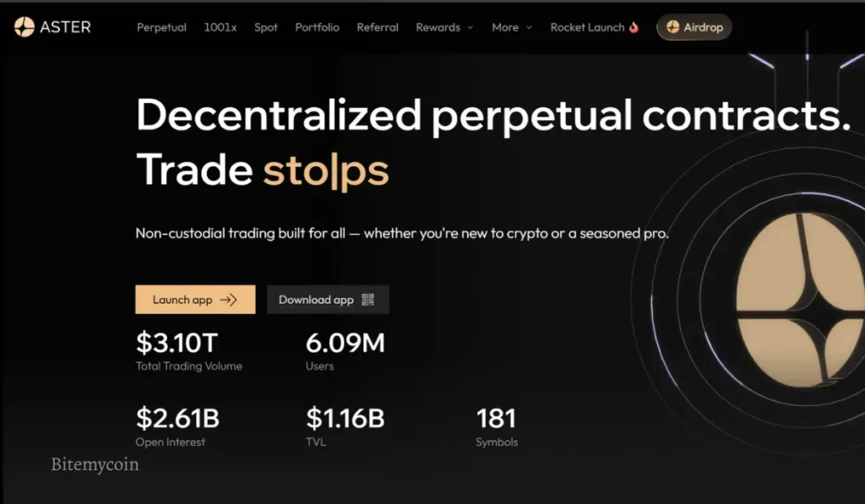
Task: Navigate to Portfolio
Action: 318,27
